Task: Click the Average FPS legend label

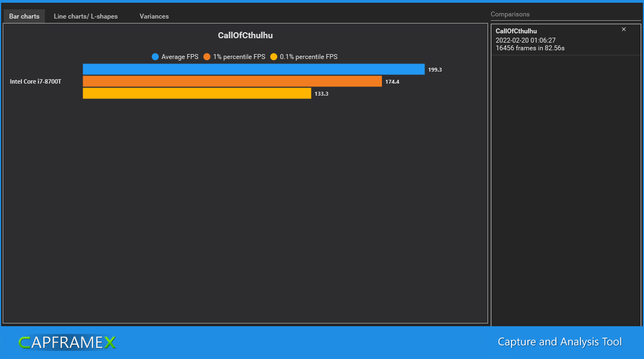Action: pos(179,57)
